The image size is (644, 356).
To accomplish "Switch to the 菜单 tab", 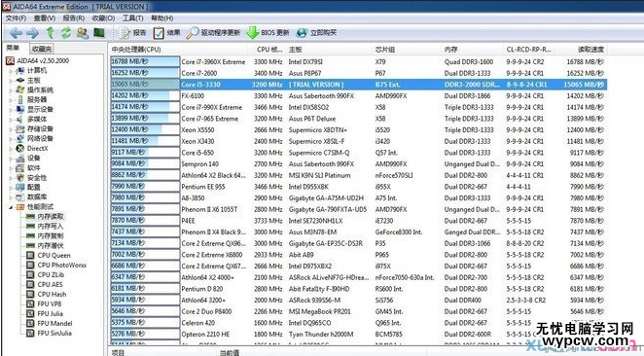I will (13, 48).
